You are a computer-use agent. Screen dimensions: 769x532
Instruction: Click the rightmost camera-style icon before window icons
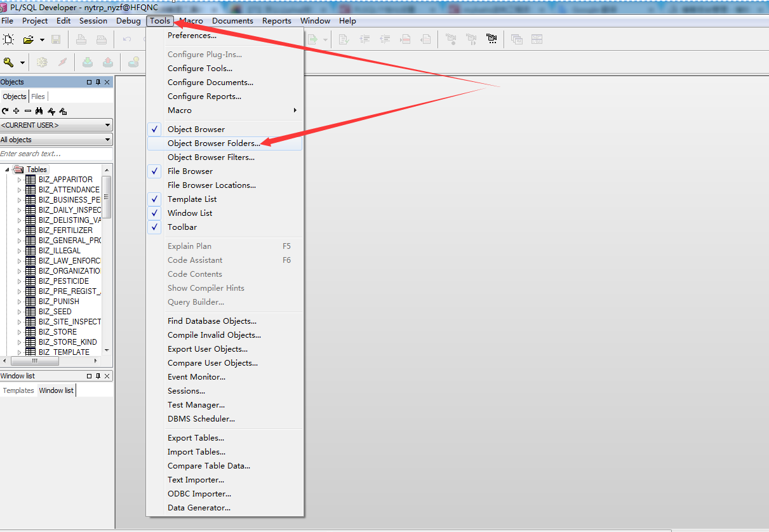(491, 39)
